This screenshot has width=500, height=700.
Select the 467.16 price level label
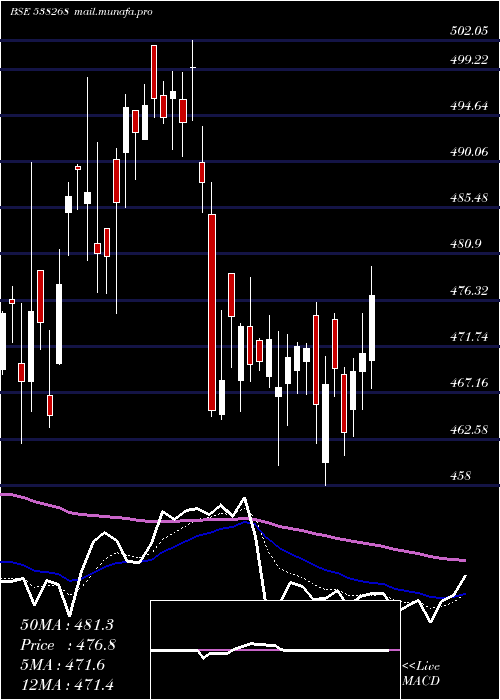click(x=469, y=383)
